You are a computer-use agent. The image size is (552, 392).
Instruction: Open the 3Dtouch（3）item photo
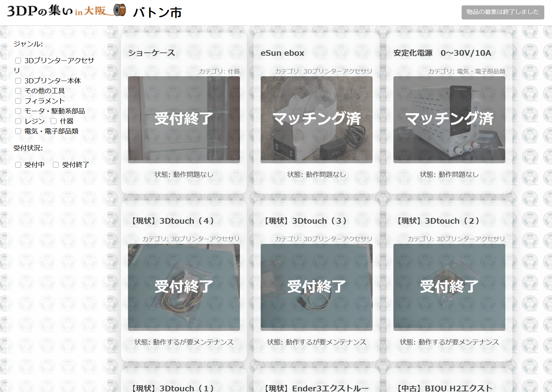click(316, 287)
